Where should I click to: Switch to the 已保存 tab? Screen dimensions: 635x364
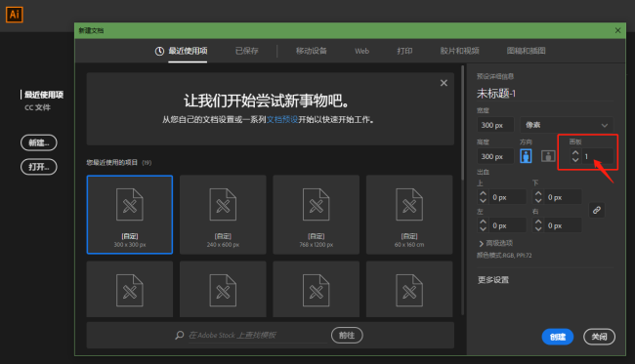[x=246, y=51]
